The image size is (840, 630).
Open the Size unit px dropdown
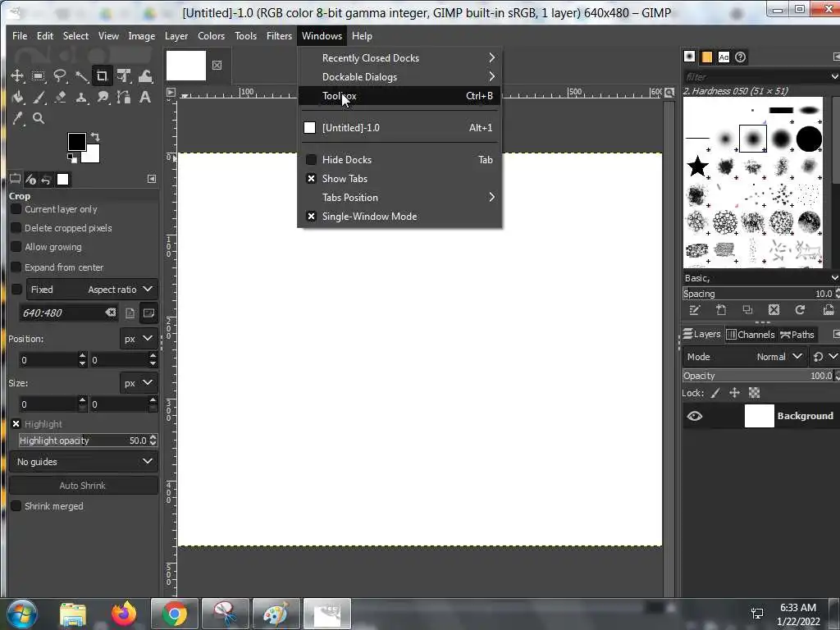138,383
